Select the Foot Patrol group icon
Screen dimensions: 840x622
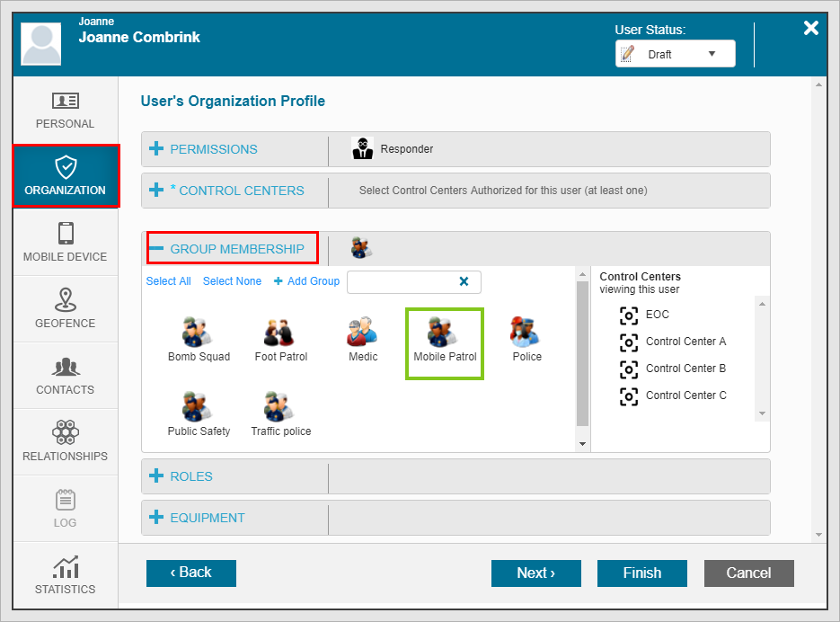coord(280,333)
